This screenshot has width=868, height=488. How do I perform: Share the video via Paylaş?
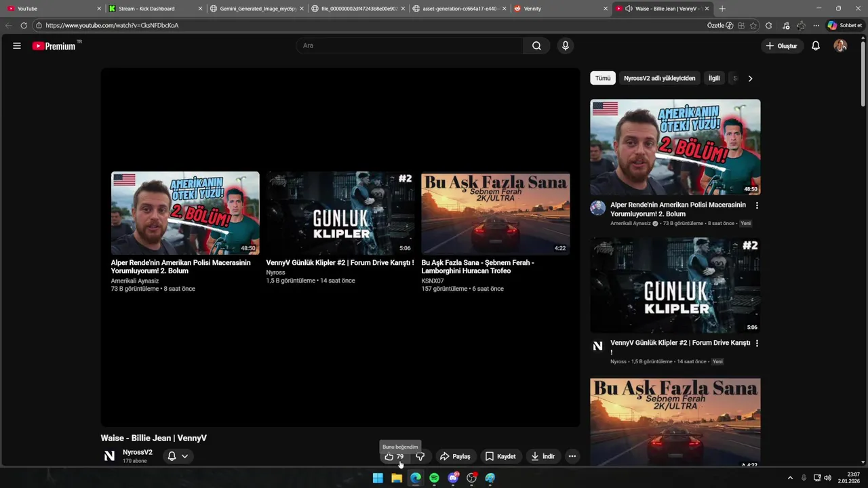(455, 457)
